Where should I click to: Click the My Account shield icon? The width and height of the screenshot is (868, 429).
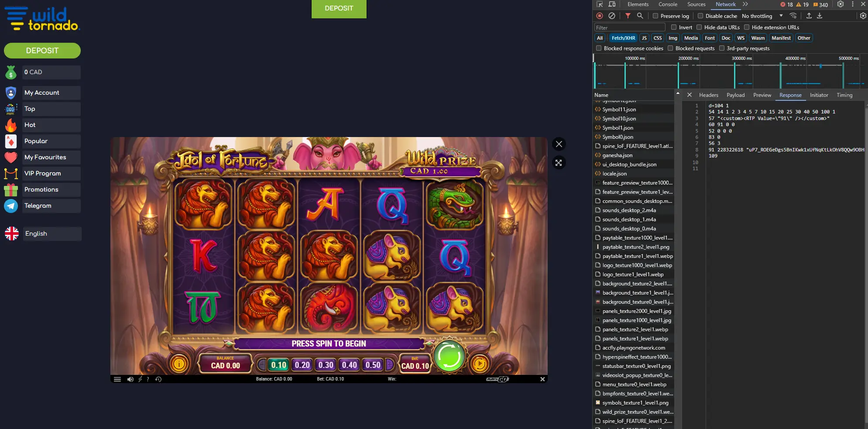tap(11, 93)
